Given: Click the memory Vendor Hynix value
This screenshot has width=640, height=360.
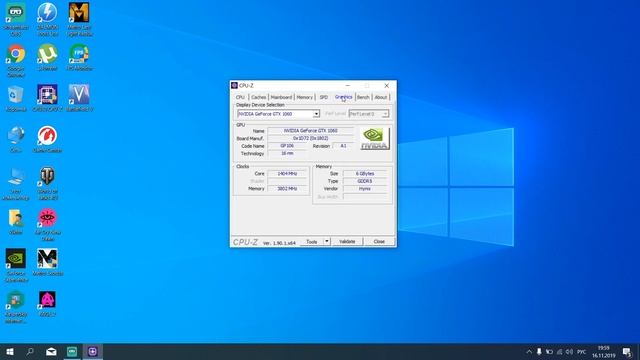Looking at the screenshot, I should (364, 189).
